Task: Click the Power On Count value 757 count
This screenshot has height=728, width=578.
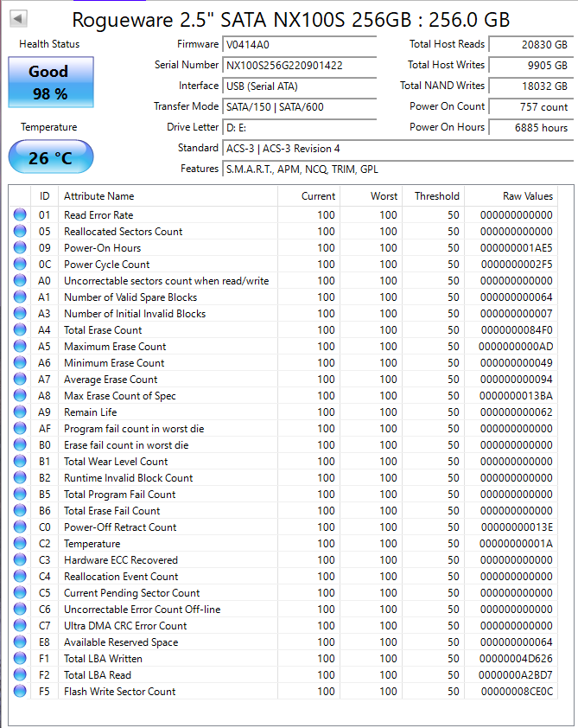Action: tap(531, 107)
